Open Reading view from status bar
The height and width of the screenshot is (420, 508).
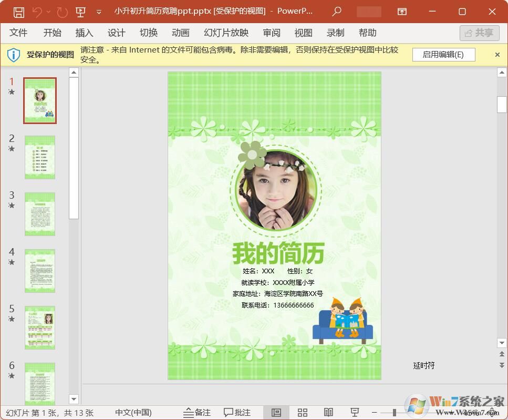pos(329,412)
